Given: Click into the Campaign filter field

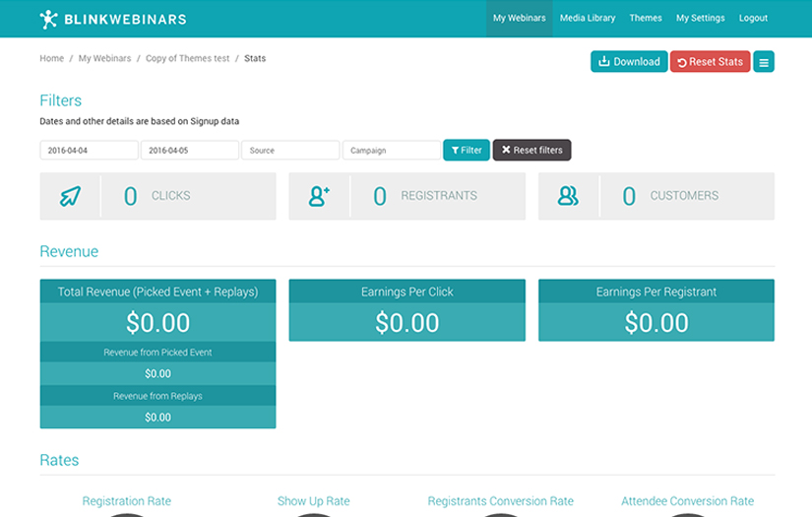Looking at the screenshot, I should coord(392,151).
